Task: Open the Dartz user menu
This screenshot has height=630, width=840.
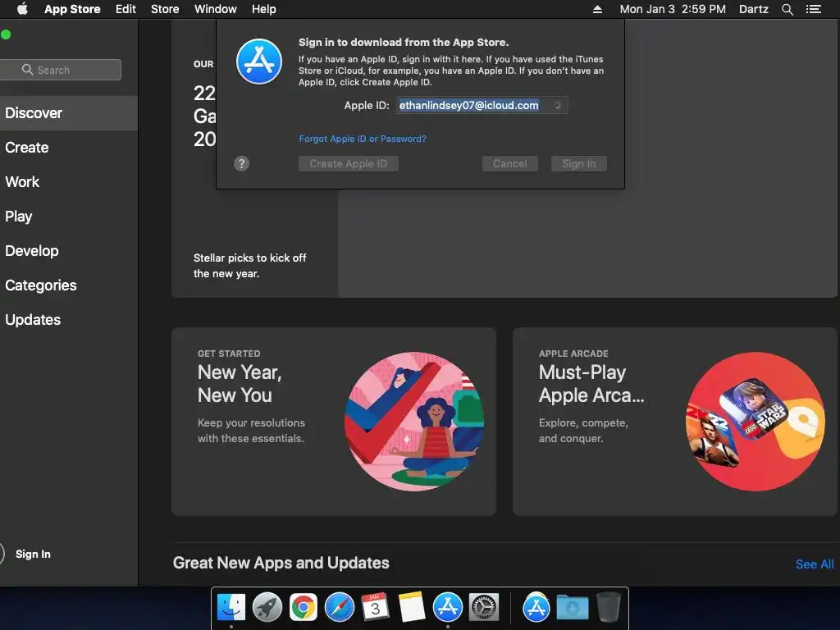Action: click(754, 9)
